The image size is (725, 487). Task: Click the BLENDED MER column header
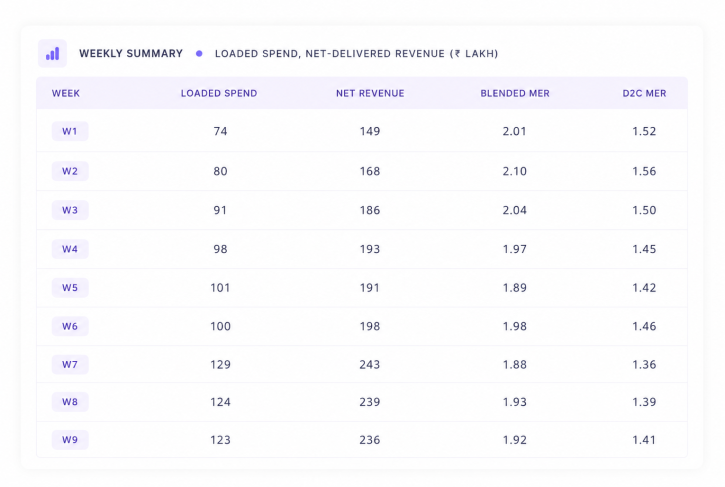tap(515, 93)
